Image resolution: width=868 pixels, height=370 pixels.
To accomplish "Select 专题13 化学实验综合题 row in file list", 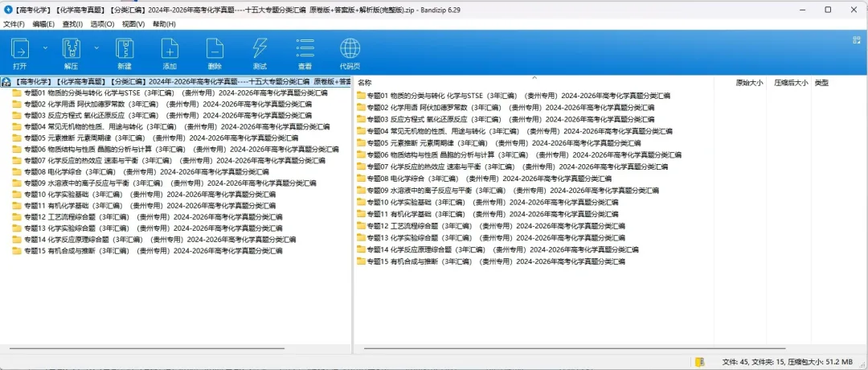I will coord(491,237).
